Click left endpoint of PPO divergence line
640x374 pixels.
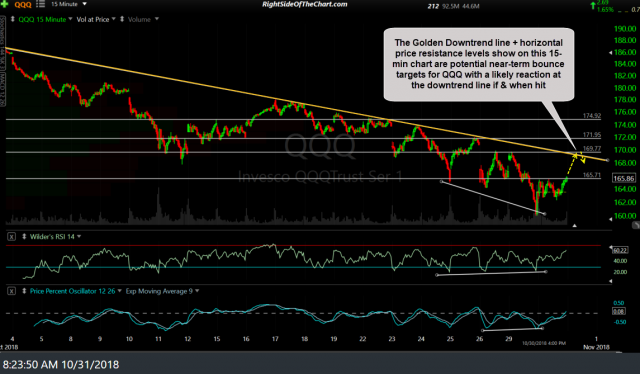click(482, 330)
